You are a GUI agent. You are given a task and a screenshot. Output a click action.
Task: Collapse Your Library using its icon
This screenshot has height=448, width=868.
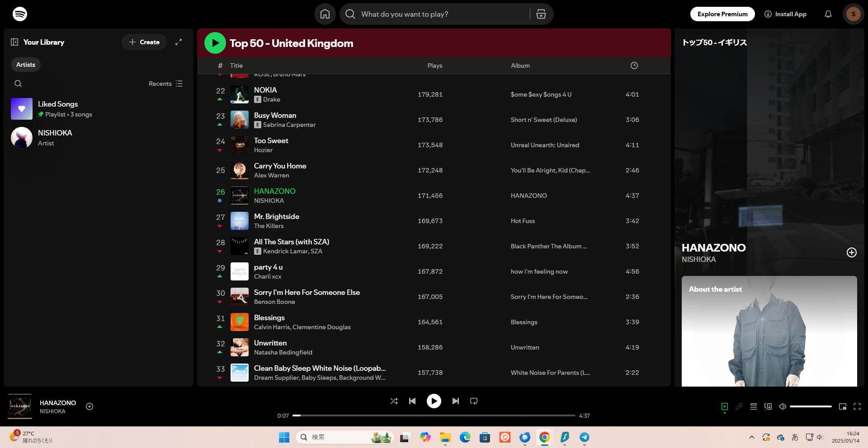point(14,42)
